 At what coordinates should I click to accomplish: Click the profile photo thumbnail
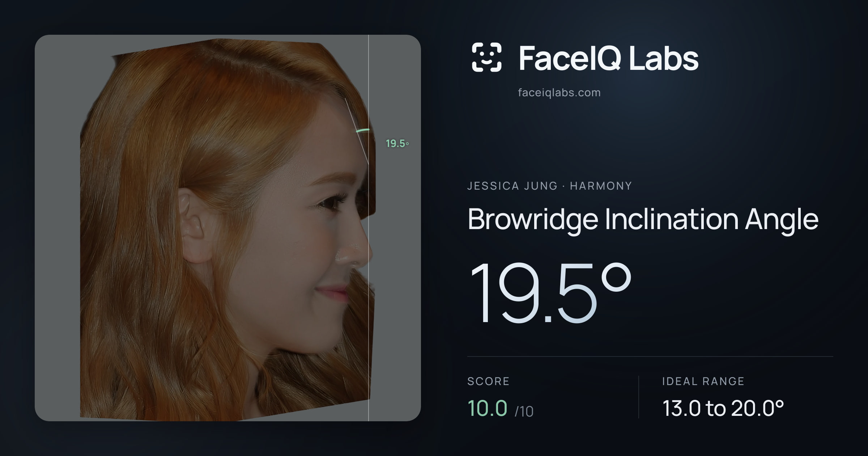click(x=228, y=228)
